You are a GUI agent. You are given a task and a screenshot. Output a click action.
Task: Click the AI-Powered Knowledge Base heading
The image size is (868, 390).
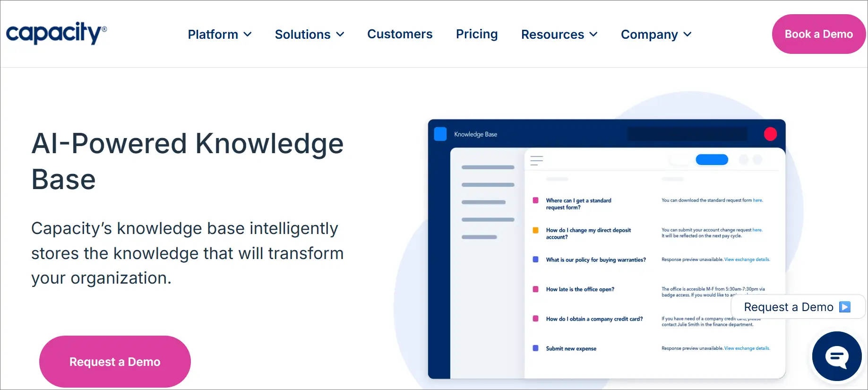pos(188,161)
